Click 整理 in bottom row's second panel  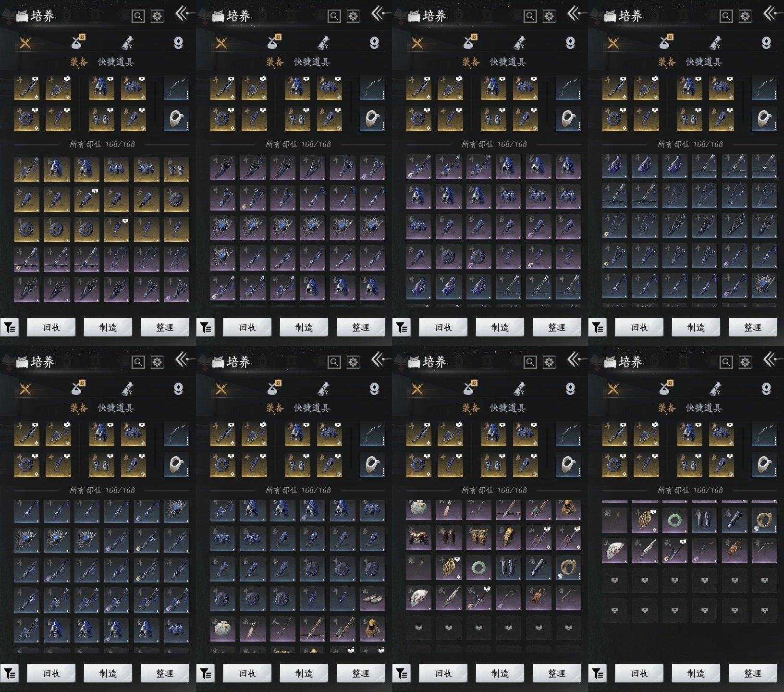coord(361,673)
